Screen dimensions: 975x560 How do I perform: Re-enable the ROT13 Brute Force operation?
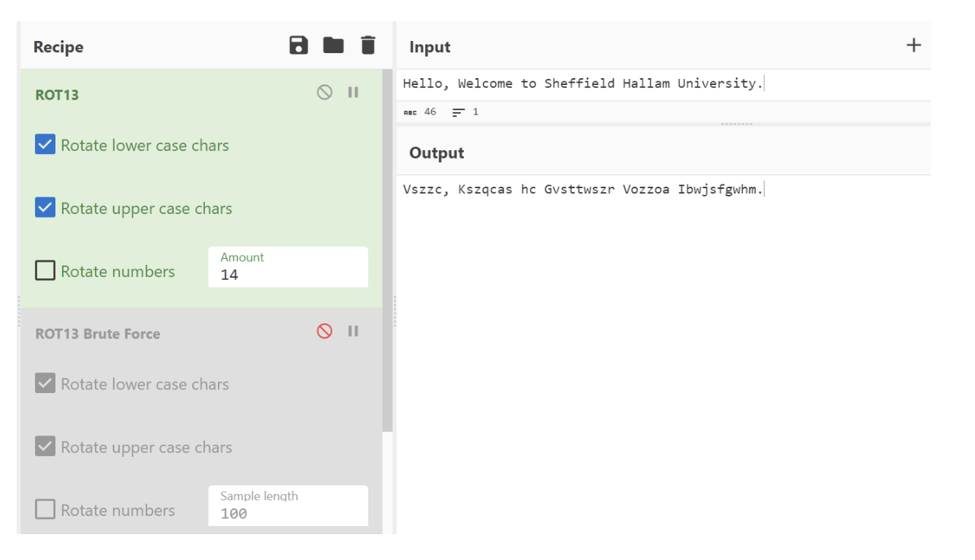tap(324, 332)
